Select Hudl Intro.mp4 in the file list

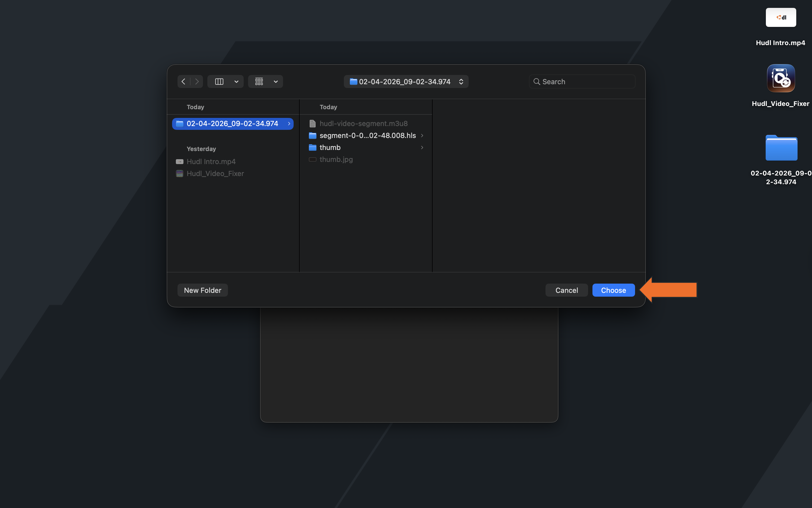(211, 162)
